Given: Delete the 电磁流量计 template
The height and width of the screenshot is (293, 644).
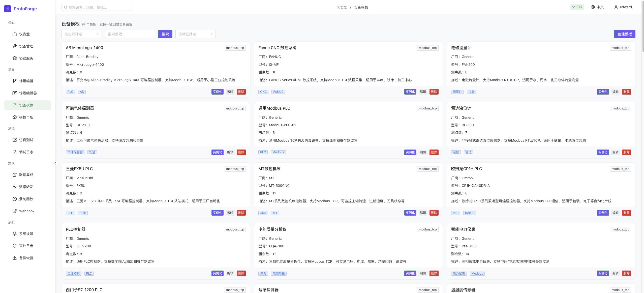Looking at the screenshot, I should [627, 92].
